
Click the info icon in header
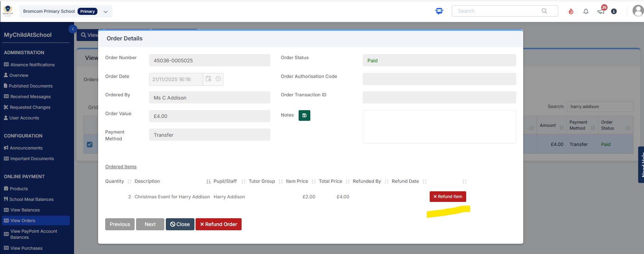614,11
